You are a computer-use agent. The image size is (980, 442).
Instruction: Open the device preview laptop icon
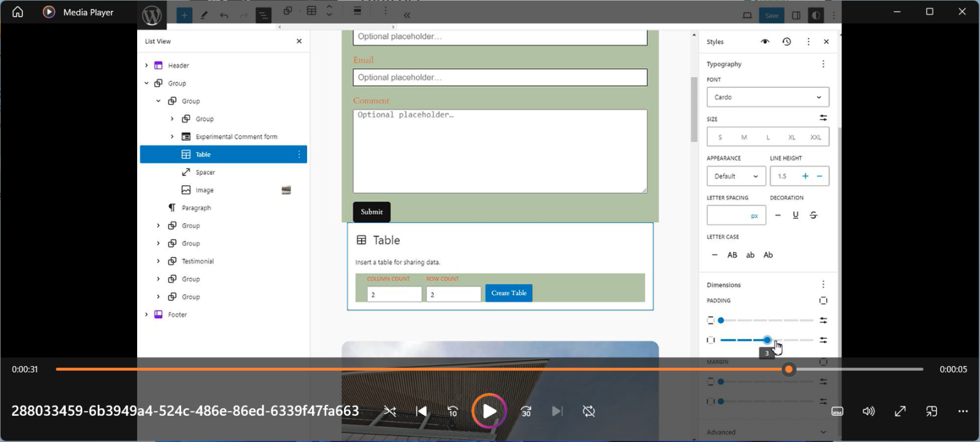748,15
